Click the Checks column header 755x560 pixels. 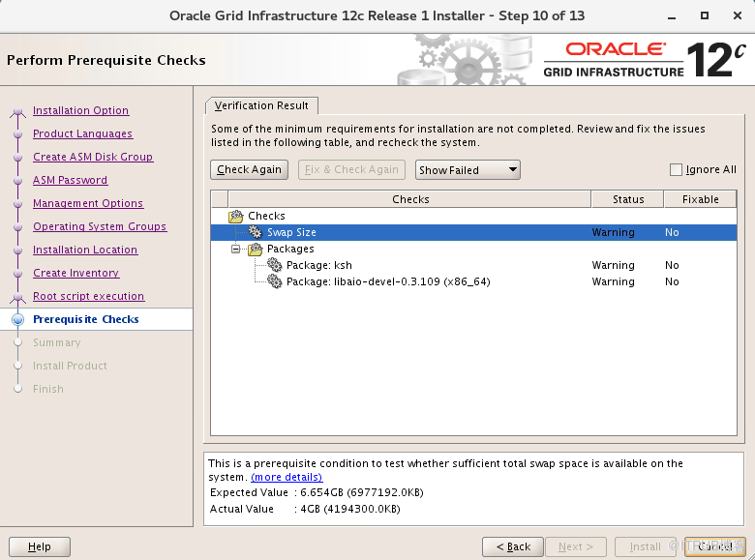tap(410, 199)
